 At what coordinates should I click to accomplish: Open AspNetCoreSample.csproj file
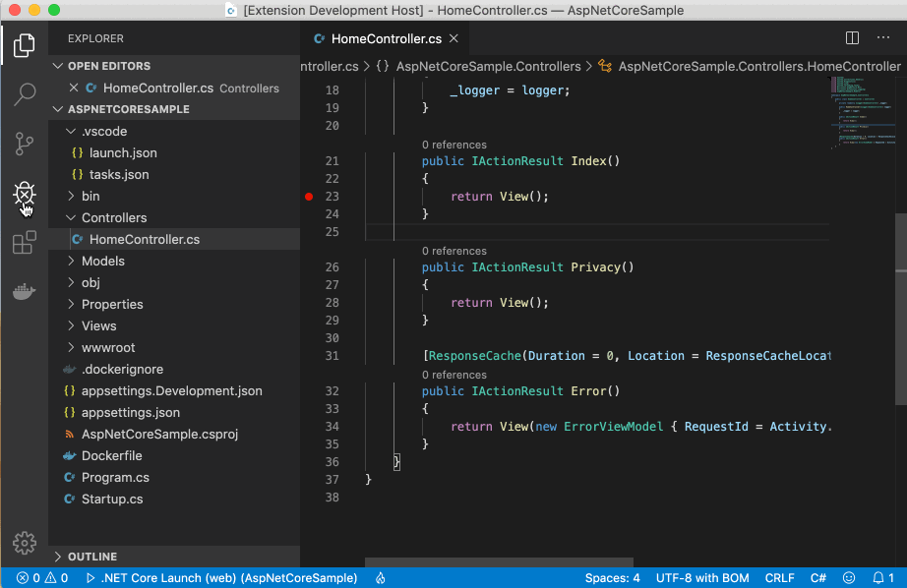[x=174, y=435]
